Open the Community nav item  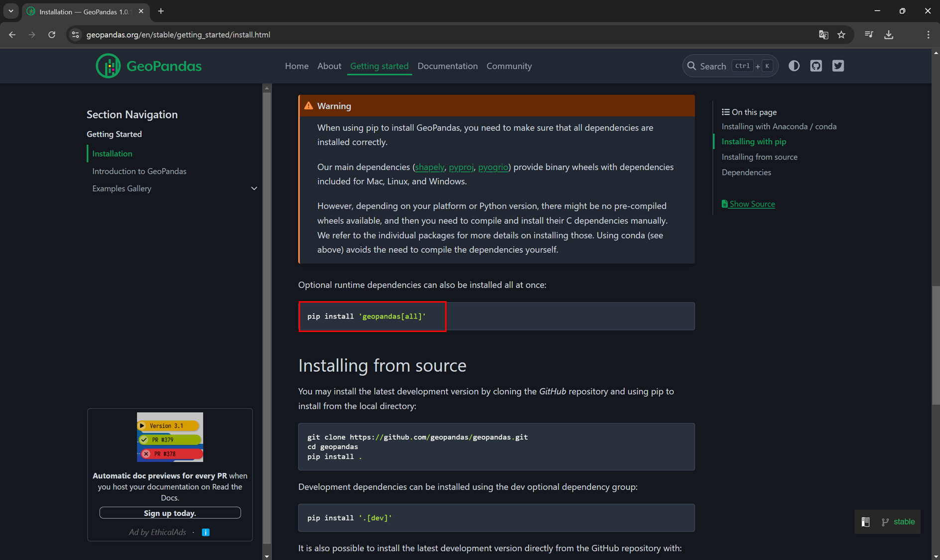[x=509, y=66]
